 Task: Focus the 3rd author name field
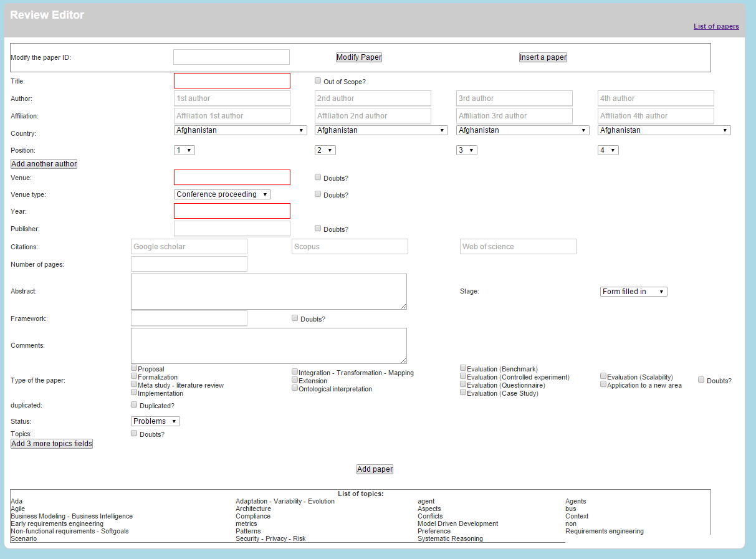point(514,98)
